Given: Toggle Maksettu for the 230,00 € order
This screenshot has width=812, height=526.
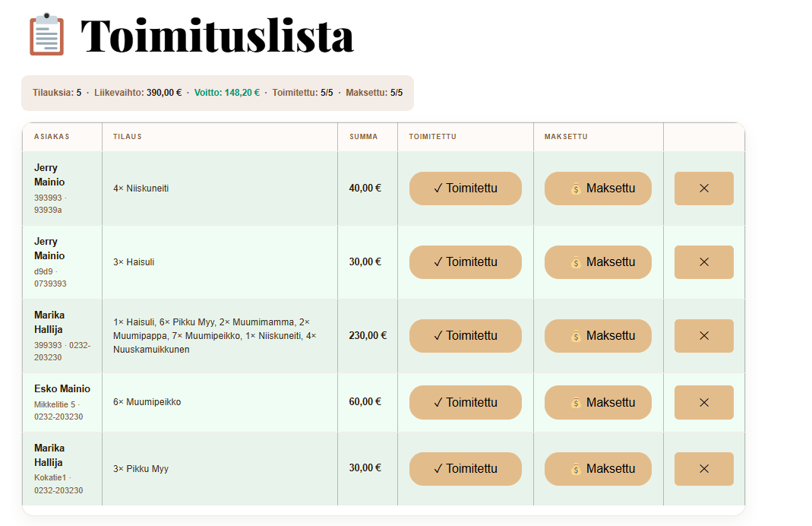Looking at the screenshot, I should pos(598,336).
